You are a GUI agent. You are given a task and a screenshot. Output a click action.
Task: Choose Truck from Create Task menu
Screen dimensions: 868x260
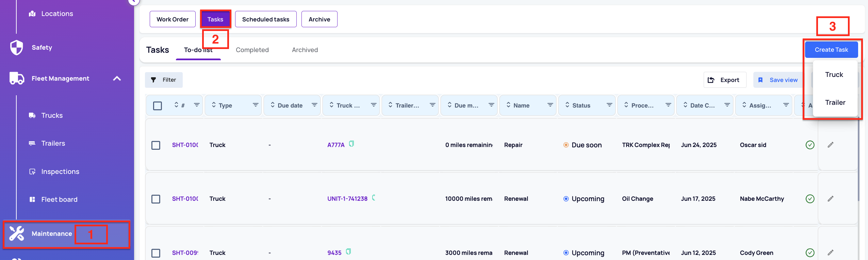834,75
